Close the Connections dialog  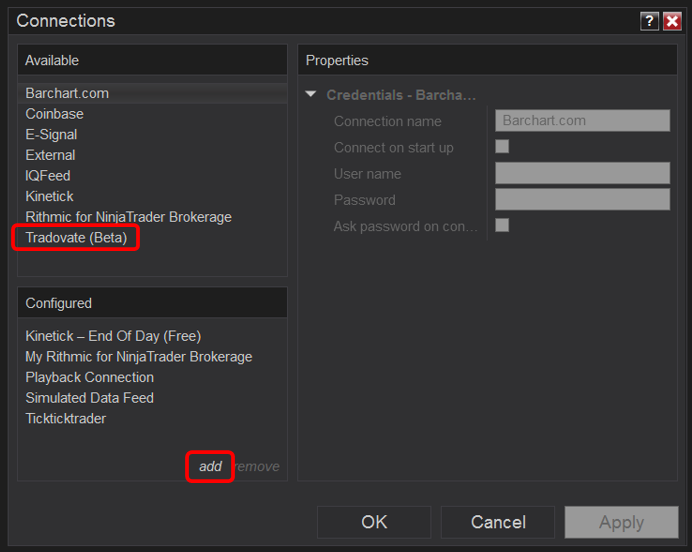[672, 21]
